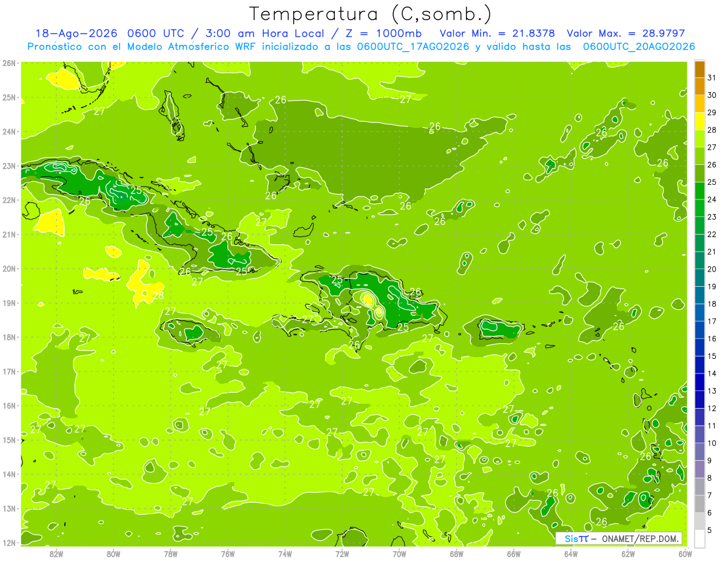The image size is (728, 562).
Task: Click the title "Temperatura (C,somb.)"
Action: (x=370, y=14)
